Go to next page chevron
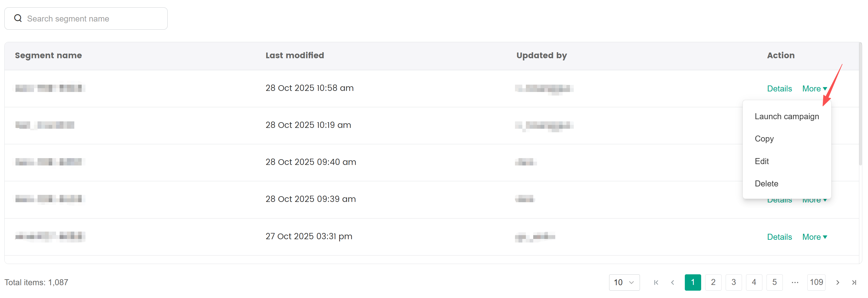This screenshot has height=298, width=868. [838, 282]
